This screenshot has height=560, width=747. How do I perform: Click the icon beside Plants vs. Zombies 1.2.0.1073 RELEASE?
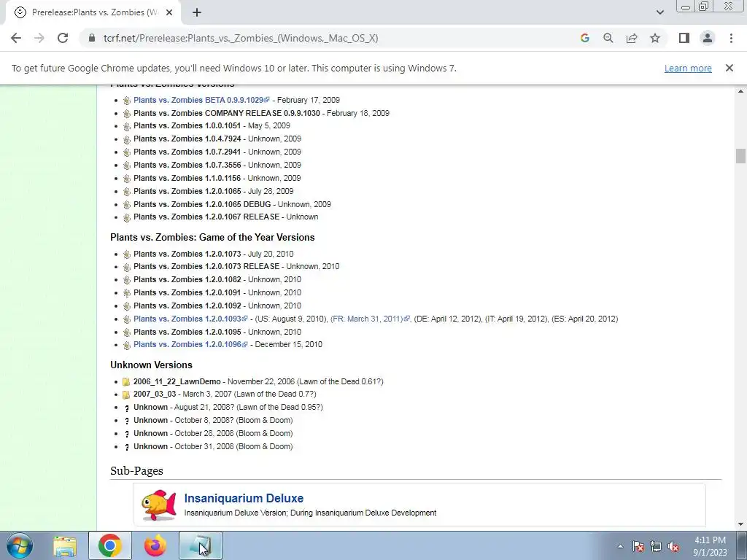[127, 267]
